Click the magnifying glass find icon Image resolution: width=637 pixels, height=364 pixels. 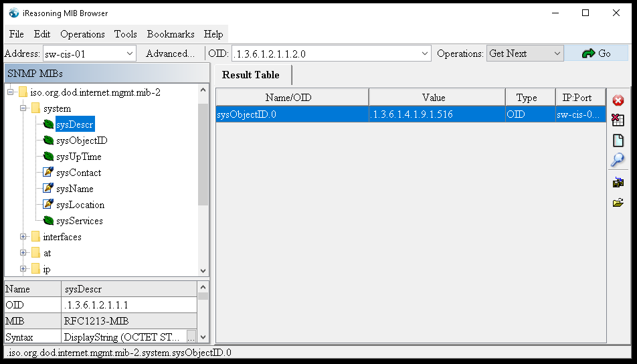tap(618, 160)
